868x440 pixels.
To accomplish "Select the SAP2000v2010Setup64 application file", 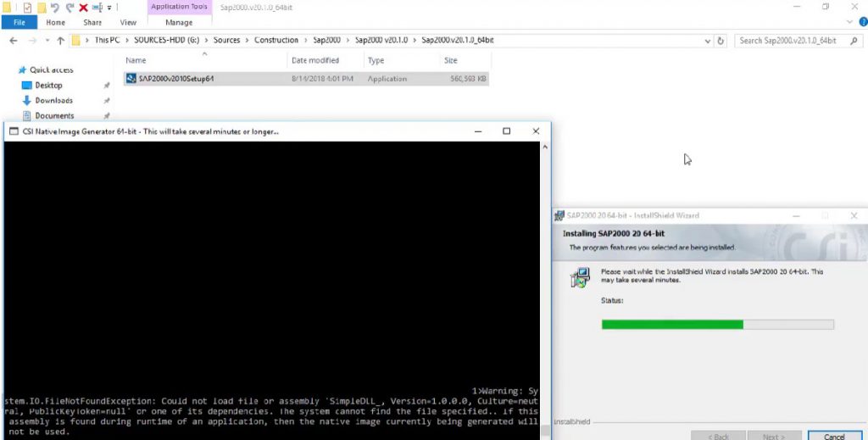I will click(175, 79).
